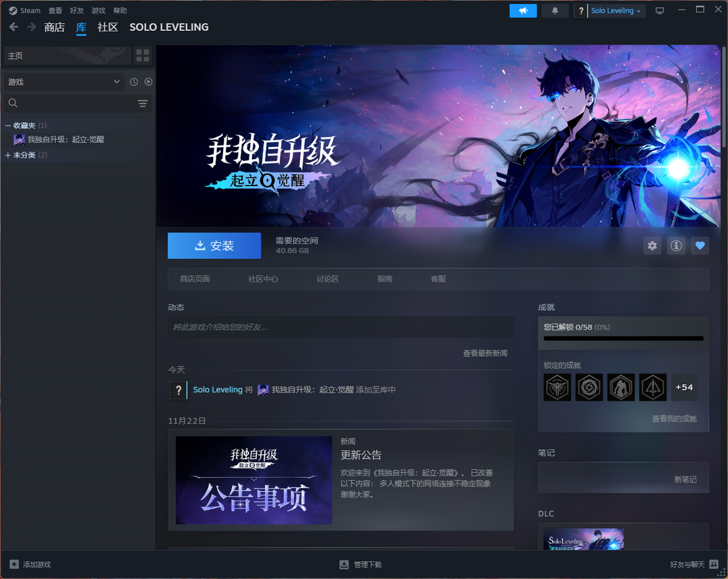Click the blue 安装 install button
728x579 pixels.
click(214, 246)
